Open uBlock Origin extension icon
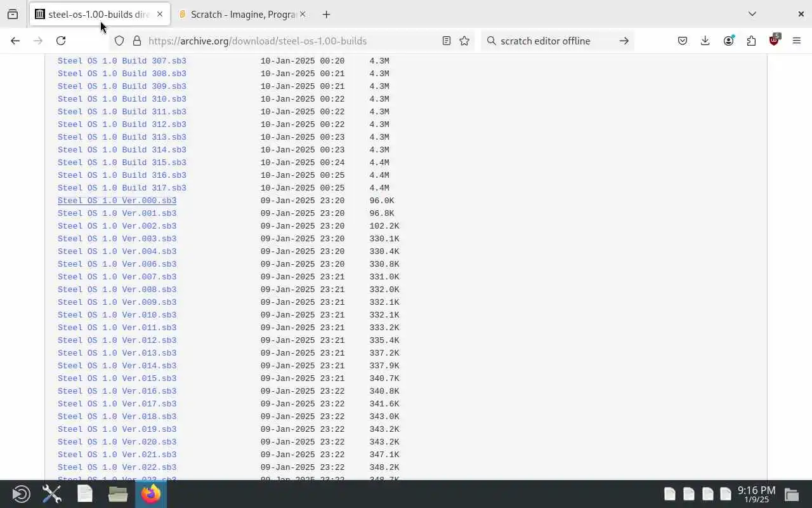The image size is (812, 508). pos(774,40)
